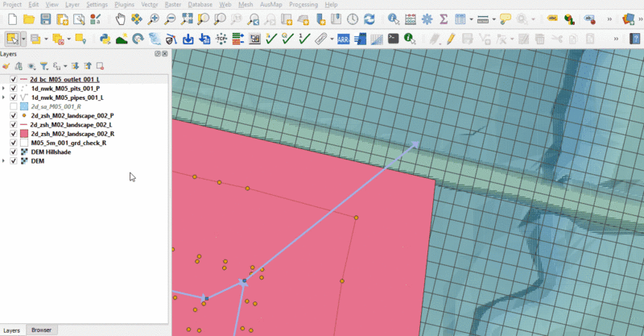Open the Processing menu

pos(303,5)
